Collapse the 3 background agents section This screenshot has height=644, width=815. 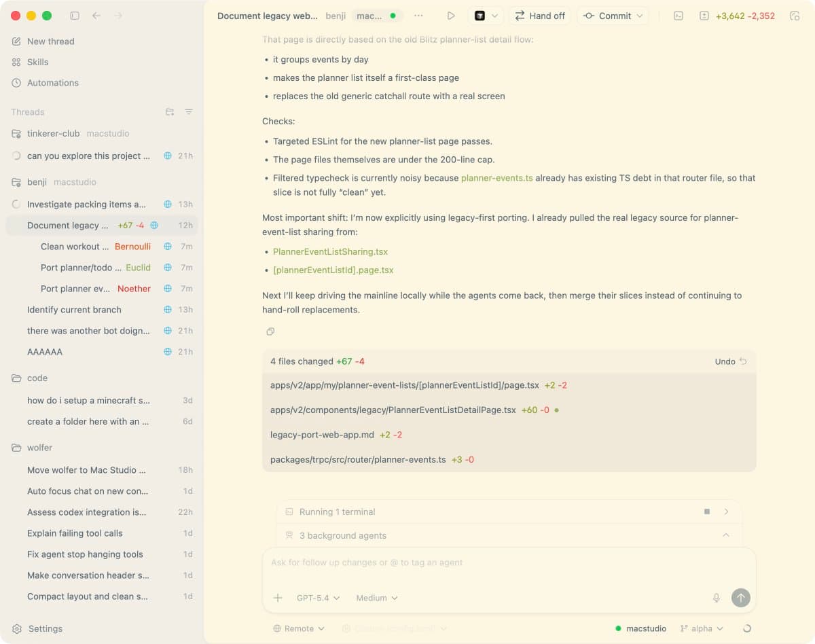(726, 535)
